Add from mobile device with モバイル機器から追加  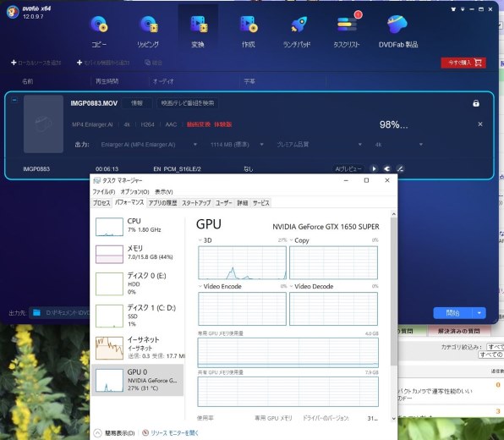coord(103,63)
